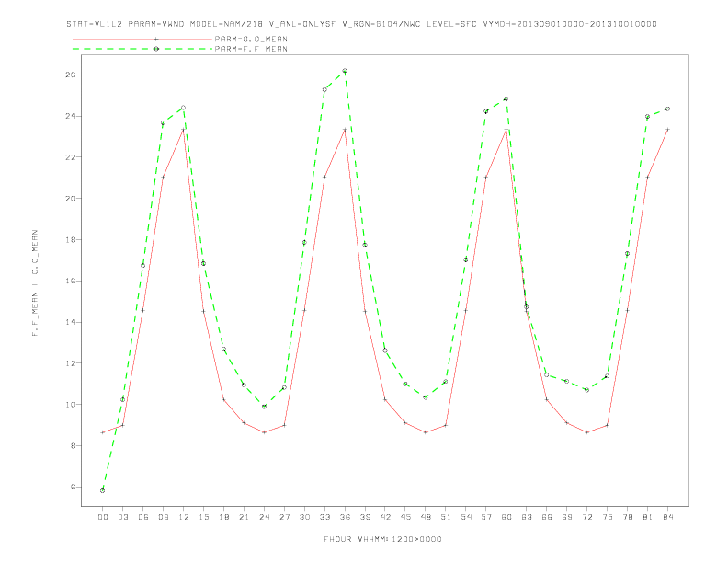This screenshot has width=728, height=563.
Task: Click x-axis tick label 12
Action: (x=184, y=517)
